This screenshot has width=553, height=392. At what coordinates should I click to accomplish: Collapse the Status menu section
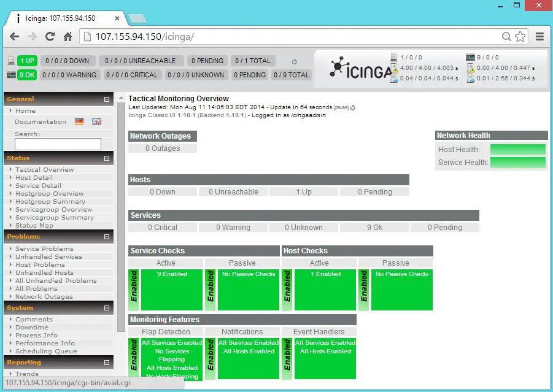click(107, 158)
